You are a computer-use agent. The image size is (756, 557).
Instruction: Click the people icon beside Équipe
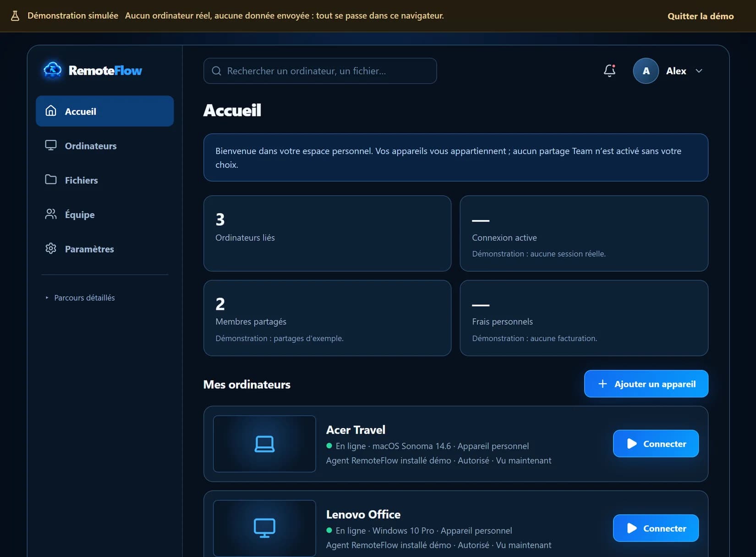pos(51,214)
